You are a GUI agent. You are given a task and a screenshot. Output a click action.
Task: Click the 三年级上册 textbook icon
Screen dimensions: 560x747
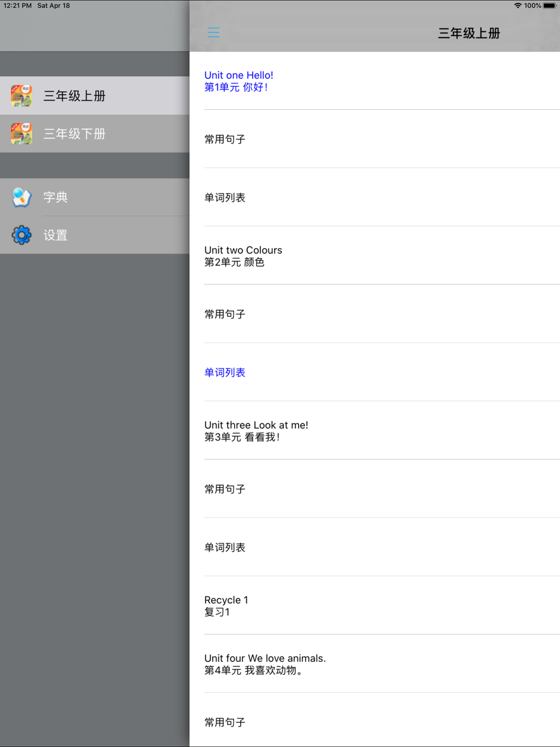(22, 96)
